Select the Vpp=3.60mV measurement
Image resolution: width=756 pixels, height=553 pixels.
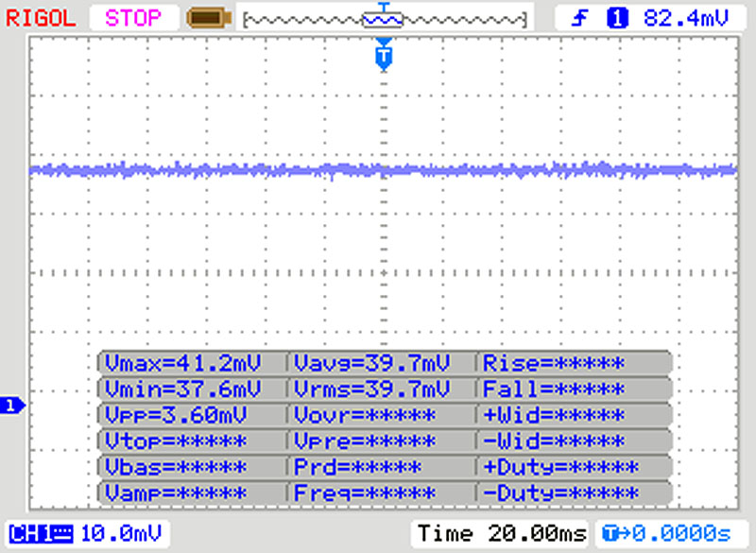pyautogui.click(x=176, y=415)
